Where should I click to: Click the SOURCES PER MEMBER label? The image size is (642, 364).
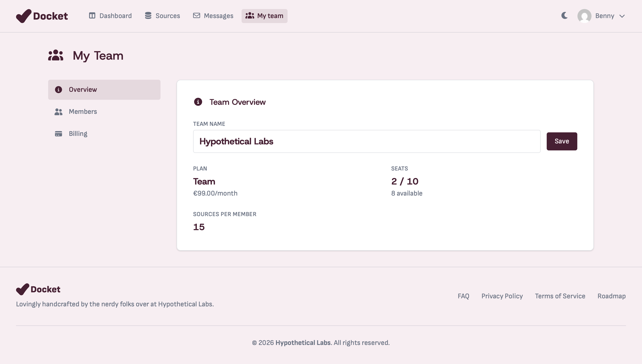tap(225, 214)
